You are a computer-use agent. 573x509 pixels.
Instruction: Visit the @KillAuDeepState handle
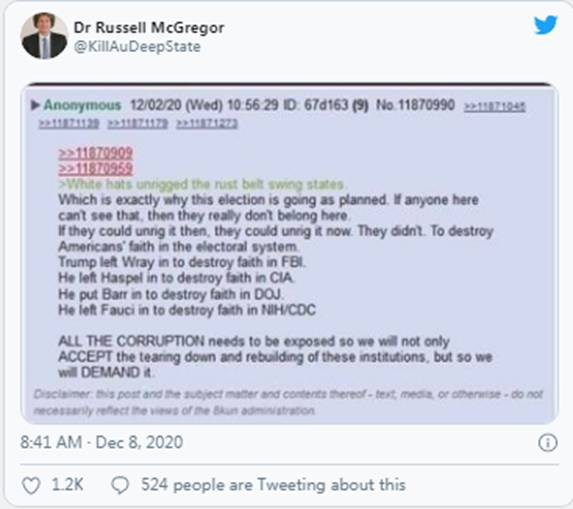point(137,47)
